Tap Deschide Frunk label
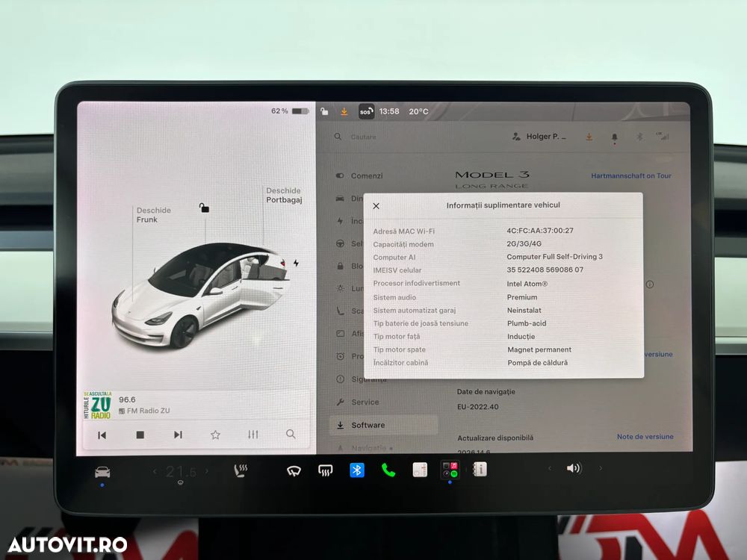This screenshot has height=560, width=747. tap(153, 215)
